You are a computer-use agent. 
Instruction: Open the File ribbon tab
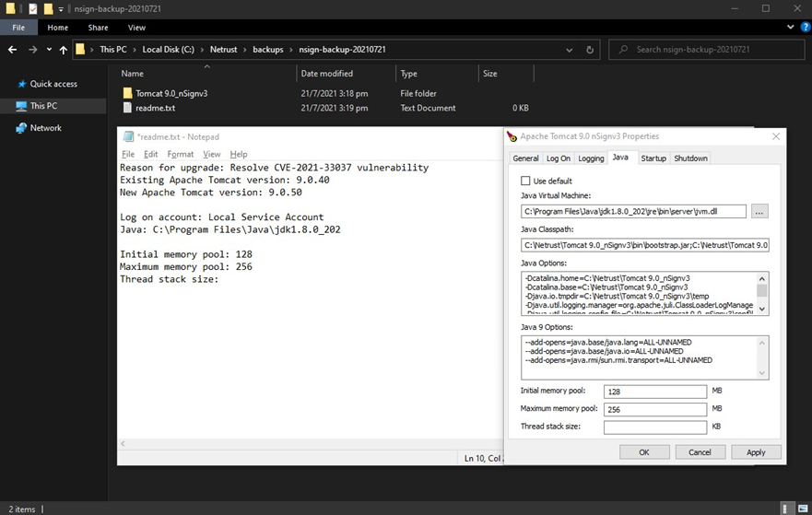(18, 28)
